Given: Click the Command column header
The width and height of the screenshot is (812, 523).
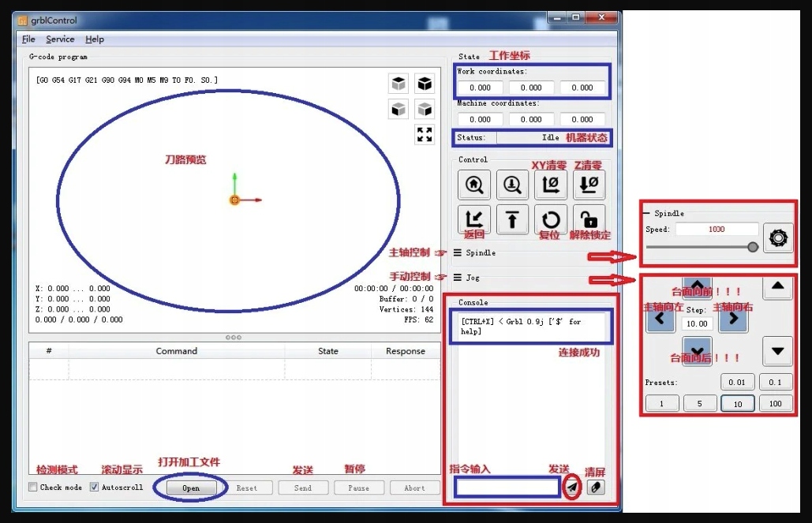Looking at the screenshot, I should [177, 350].
